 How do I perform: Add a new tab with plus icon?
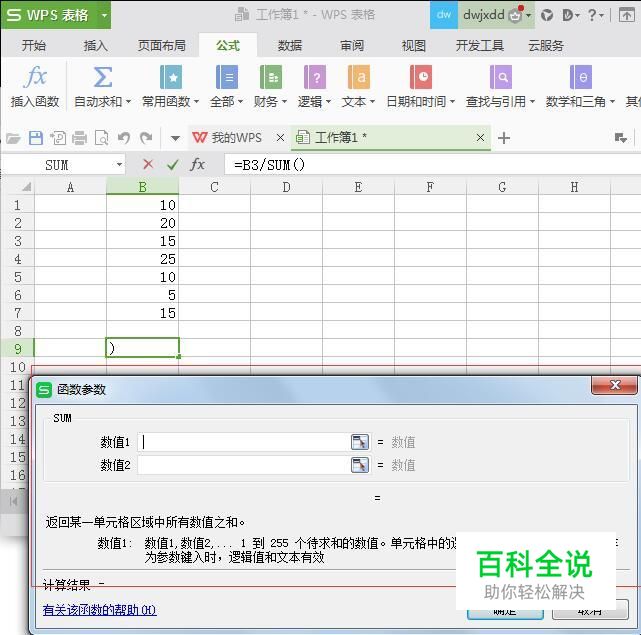pyautogui.click(x=504, y=138)
